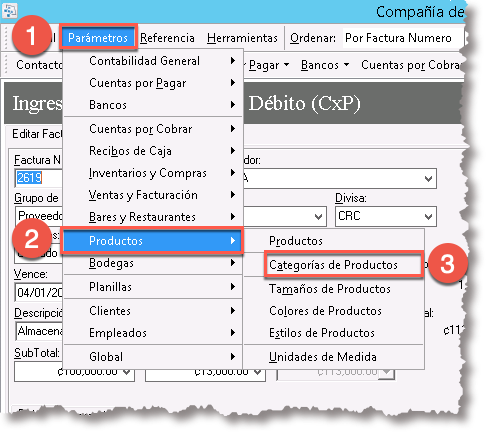Open the Herramientas menu
This screenshot has height=432, width=486.
point(242,38)
